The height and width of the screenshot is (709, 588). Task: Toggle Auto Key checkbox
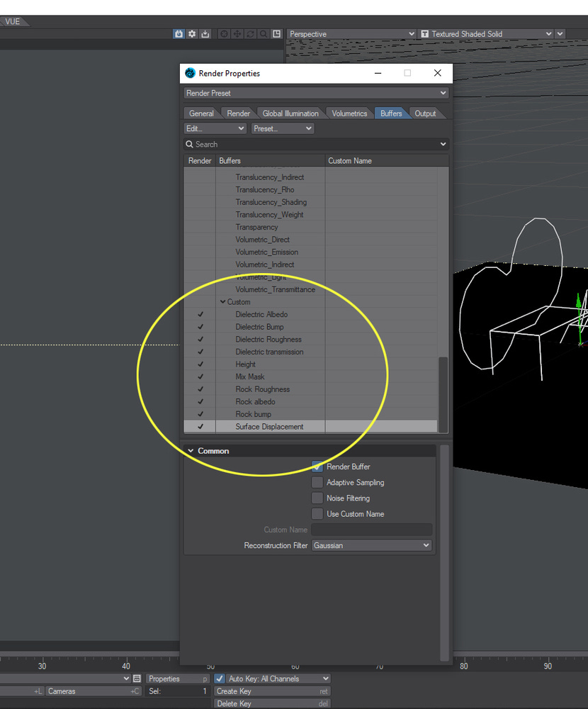pos(219,679)
